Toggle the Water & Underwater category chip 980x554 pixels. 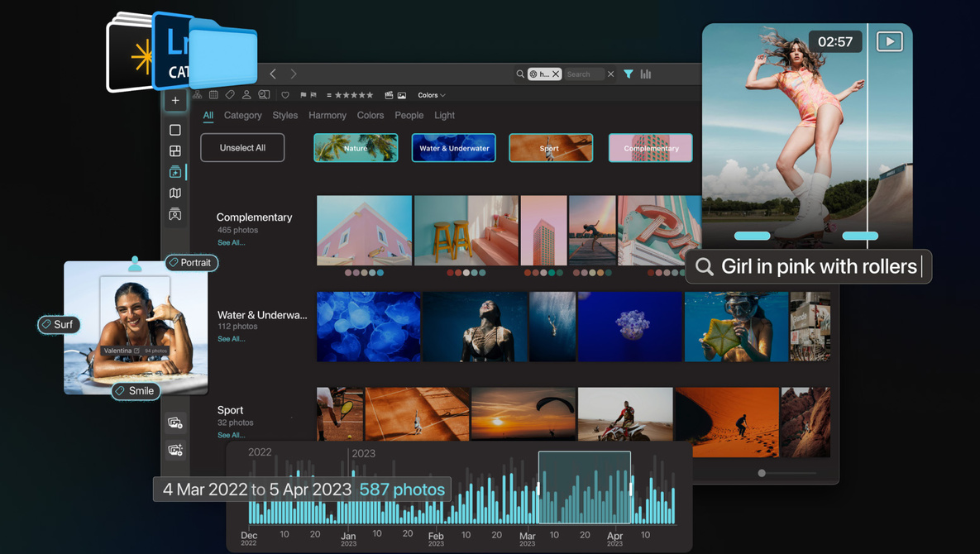454,148
